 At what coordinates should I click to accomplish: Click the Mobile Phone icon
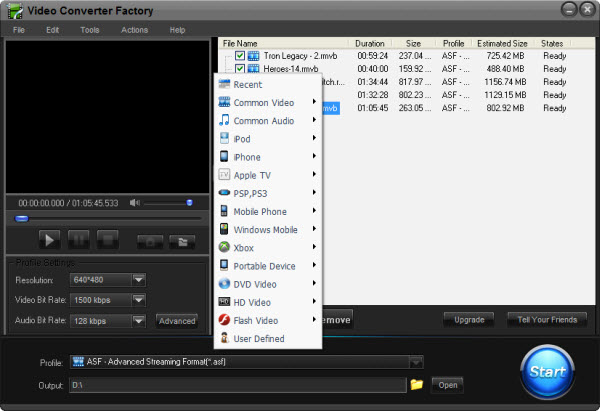(224, 211)
